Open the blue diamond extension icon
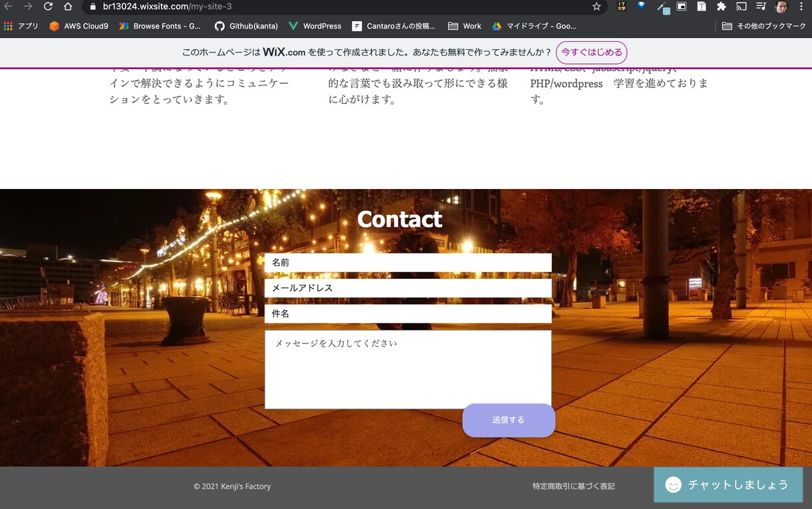The width and height of the screenshot is (812, 509). (642, 7)
